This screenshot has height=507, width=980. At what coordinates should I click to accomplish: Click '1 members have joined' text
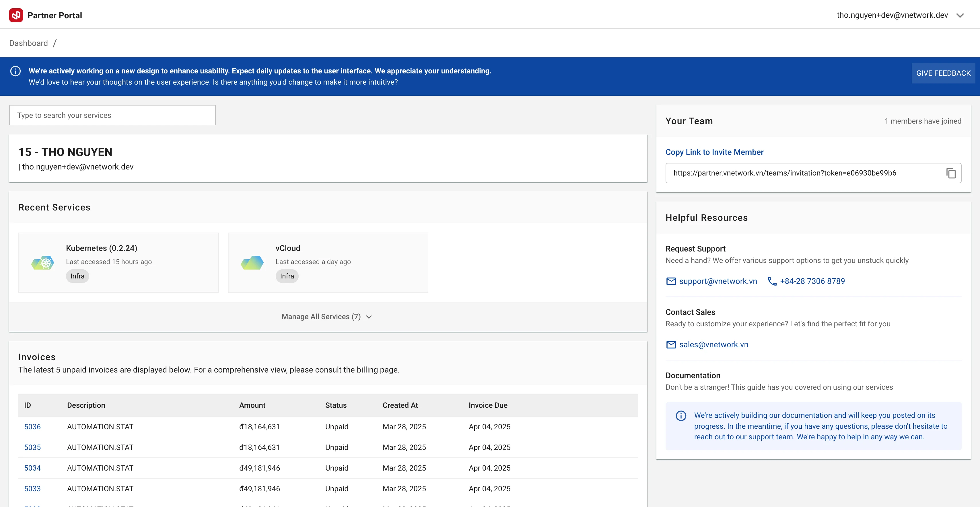point(923,121)
